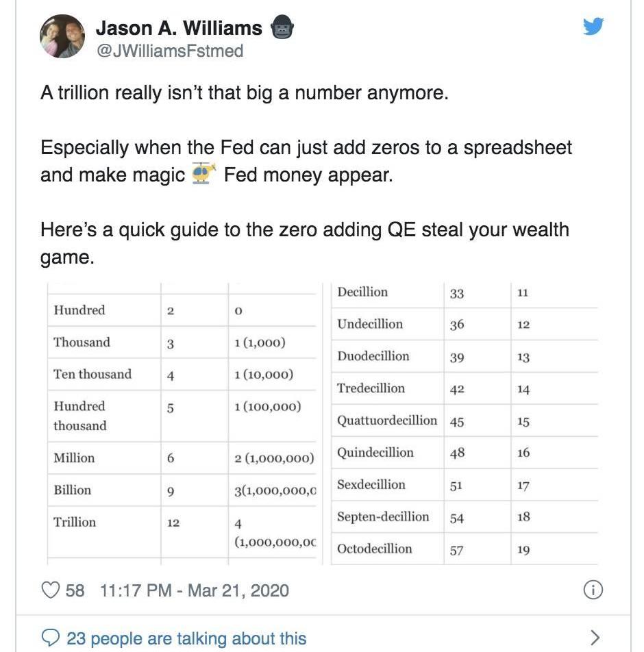Viewport: 644px width, 652px height.
Task: Expand conversation with right chevron arrow
Action: click(595, 638)
